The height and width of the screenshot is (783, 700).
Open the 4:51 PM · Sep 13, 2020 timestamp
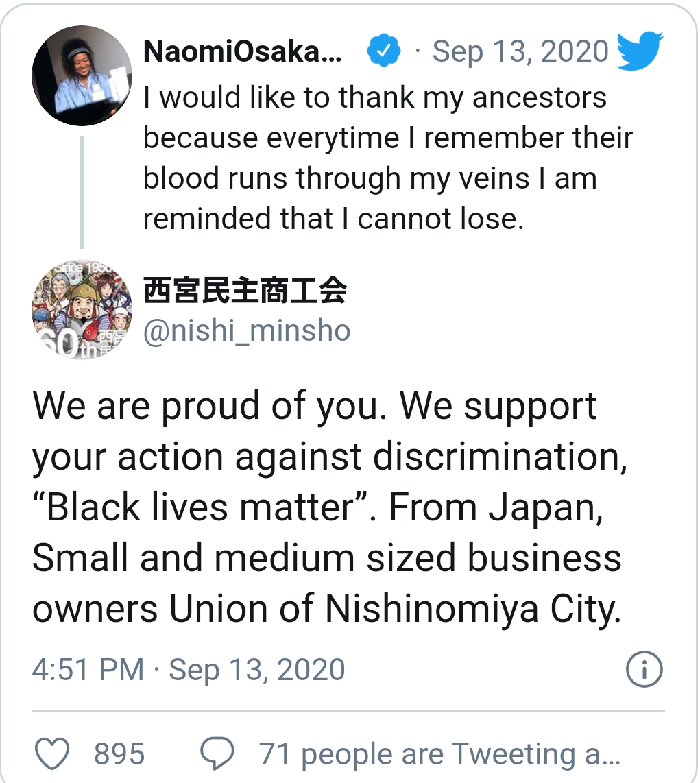[189, 670]
